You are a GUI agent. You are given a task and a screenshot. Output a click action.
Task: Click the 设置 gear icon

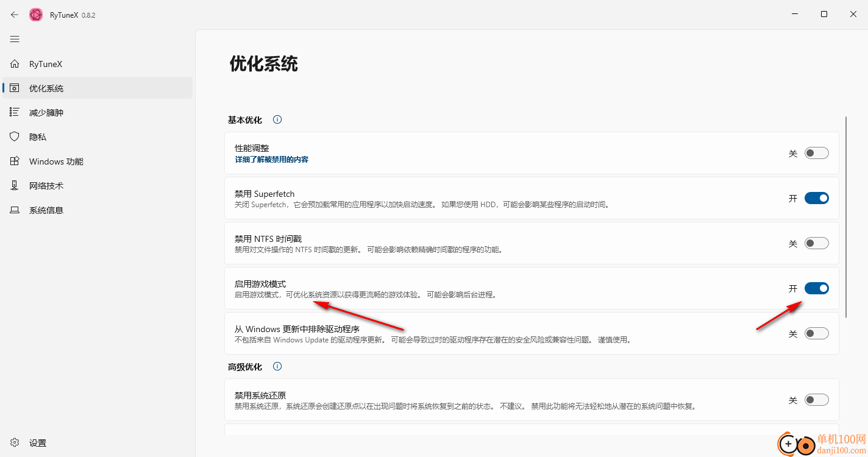coord(15,443)
